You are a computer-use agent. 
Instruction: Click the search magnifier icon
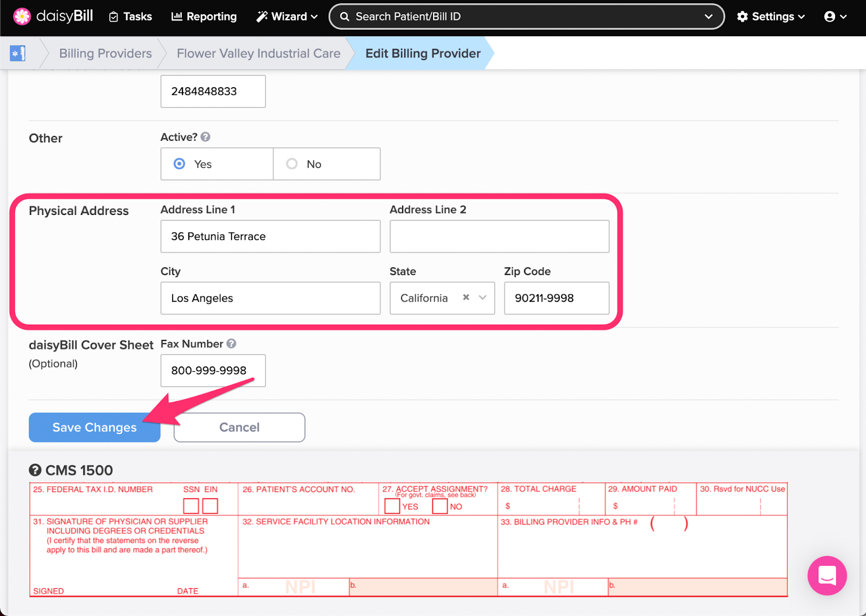(x=345, y=17)
